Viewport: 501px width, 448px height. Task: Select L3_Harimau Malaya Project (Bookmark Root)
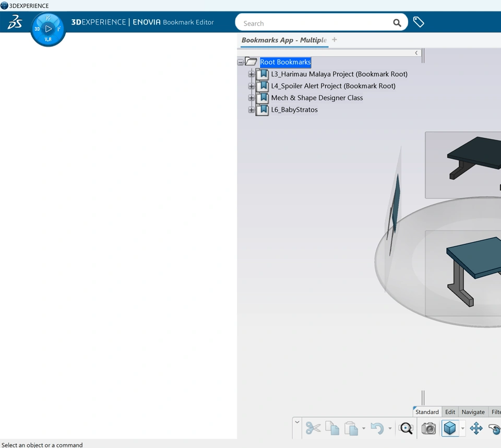click(339, 74)
